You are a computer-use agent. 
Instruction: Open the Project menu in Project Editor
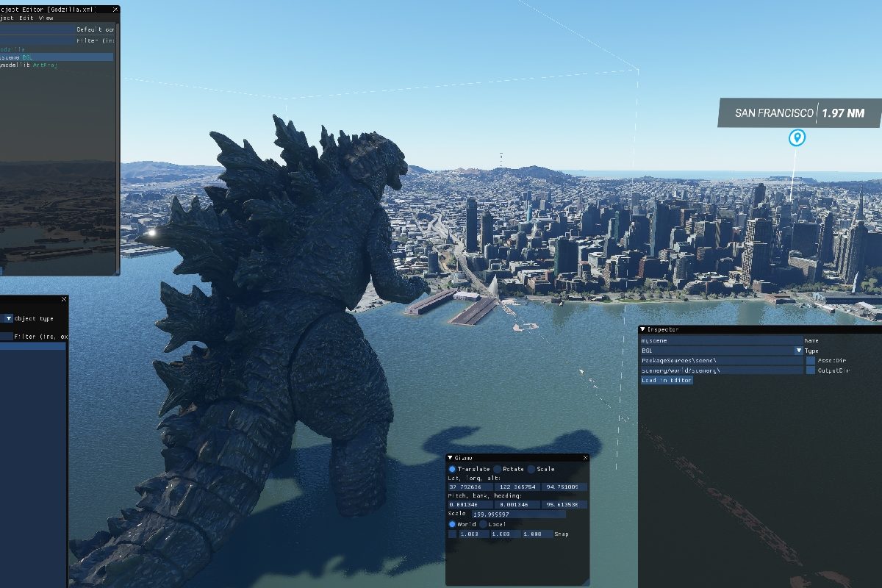[x=7, y=18]
